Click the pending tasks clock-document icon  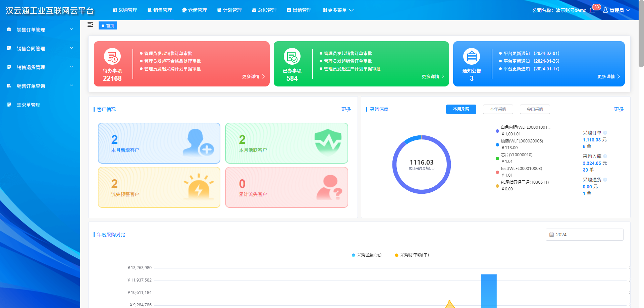112,57
